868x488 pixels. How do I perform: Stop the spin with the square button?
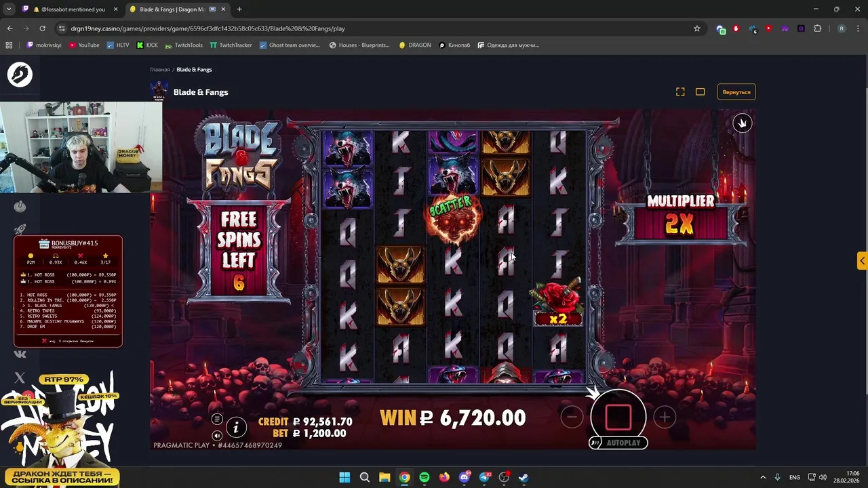(x=618, y=417)
